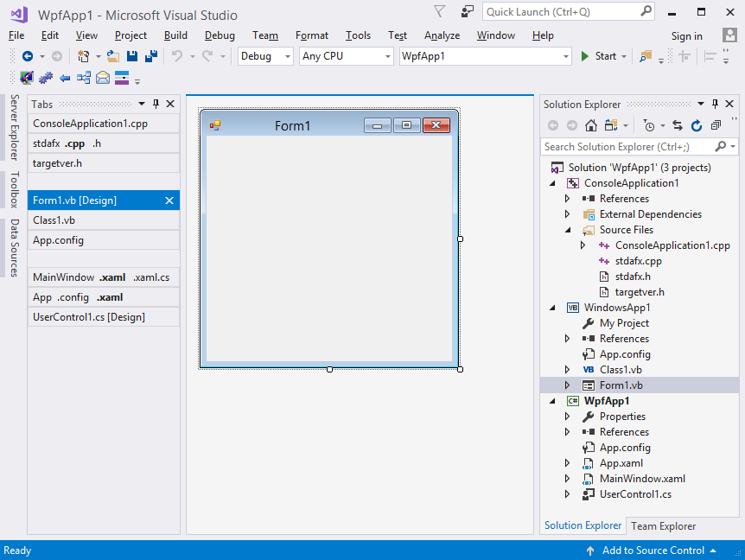The height and width of the screenshot is (560, 745).
Task: Click the Open File folder icon
Action: pyautogui.click(x=113, y=56)
